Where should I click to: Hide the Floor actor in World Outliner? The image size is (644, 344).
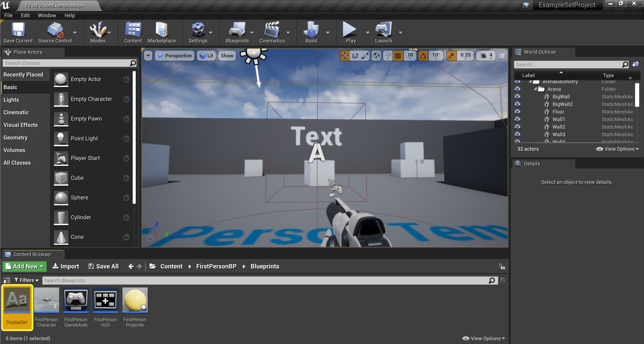[518, 112]
